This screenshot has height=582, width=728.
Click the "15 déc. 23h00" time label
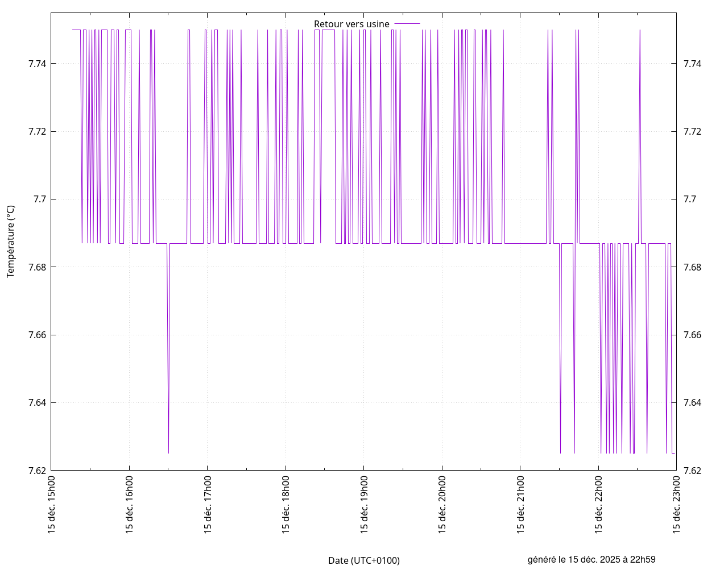(x=677, y=504)
